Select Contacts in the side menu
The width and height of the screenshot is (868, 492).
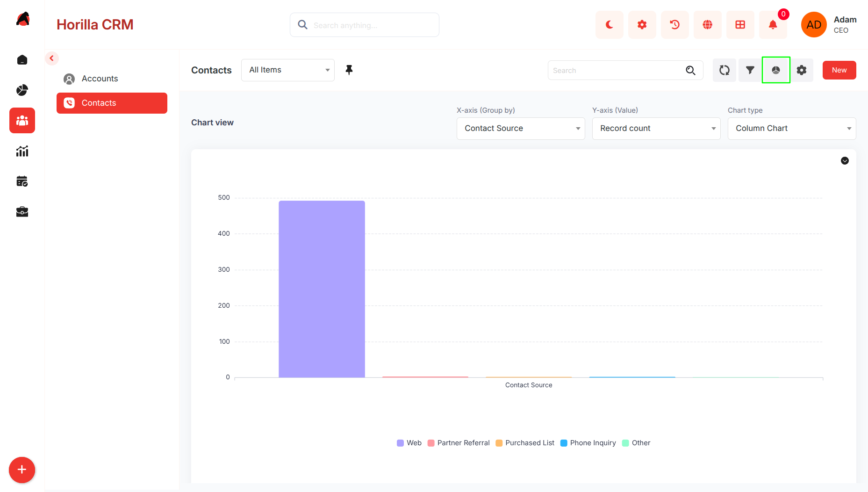point(112,103)
